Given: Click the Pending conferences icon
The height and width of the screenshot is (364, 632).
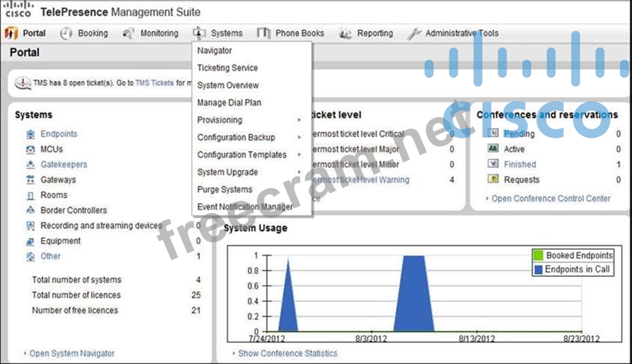Looking at the screenshot, I should (x=493, y=134).
